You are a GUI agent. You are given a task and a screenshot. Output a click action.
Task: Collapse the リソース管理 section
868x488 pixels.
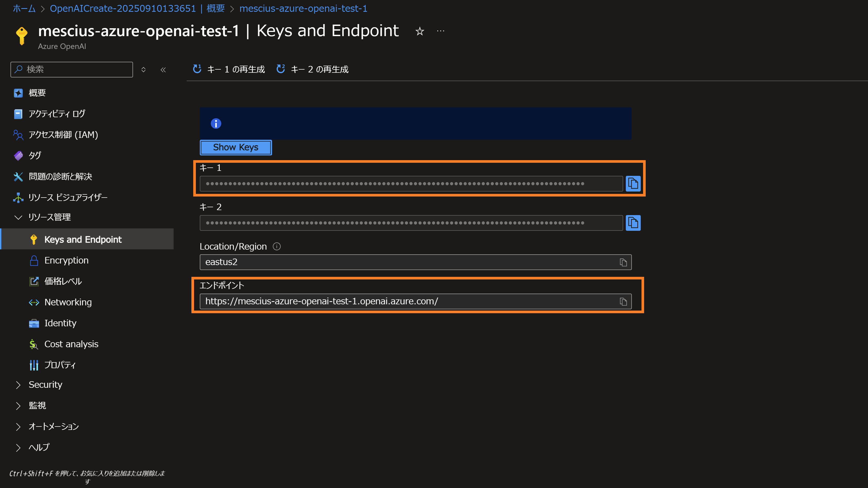87,217
